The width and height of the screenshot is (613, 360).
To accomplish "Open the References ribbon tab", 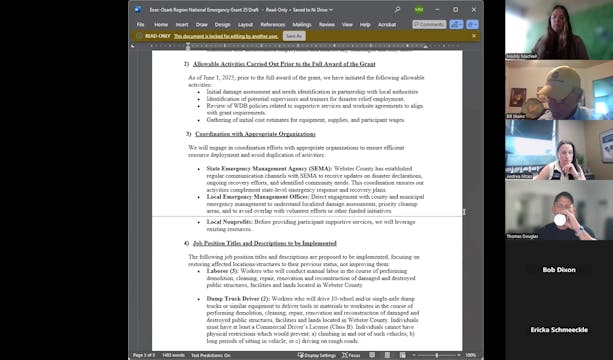I will tap(272, 25).
